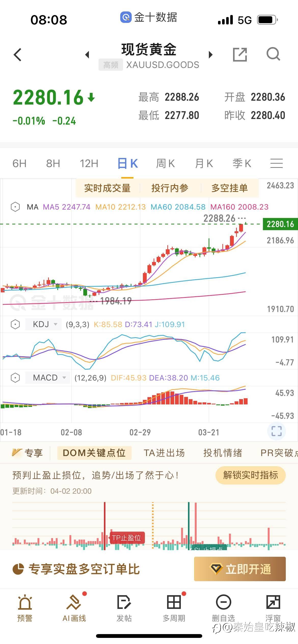Tap the 解锁实时指标 unlock button
The width and height of the screenshot is (298, 644).
(250, 475)
